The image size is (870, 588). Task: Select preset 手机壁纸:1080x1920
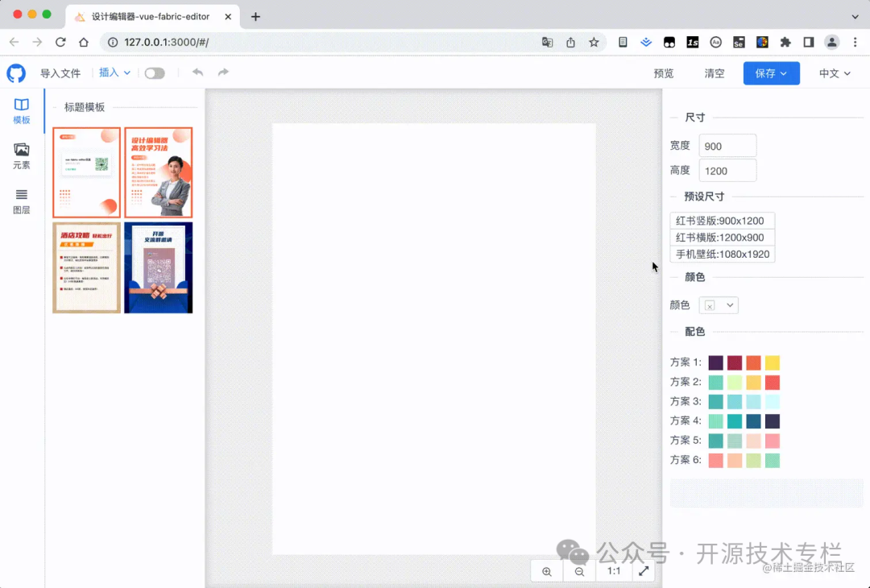(x=722, y=254)
